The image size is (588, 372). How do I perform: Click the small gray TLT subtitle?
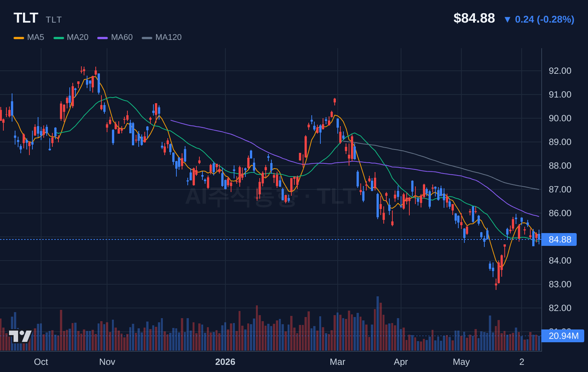54,20
